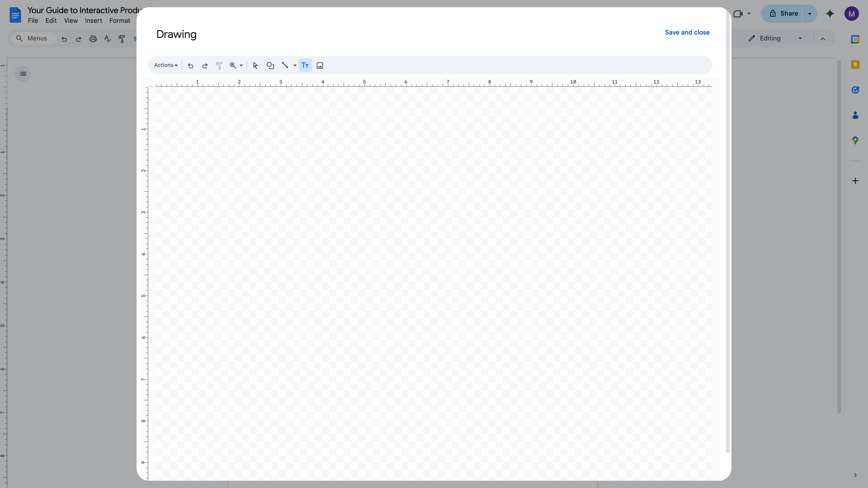This screenshot has height=488, width=868.
Task: Click the document vertical scrollbar
Action: click(x=839, y=237)
